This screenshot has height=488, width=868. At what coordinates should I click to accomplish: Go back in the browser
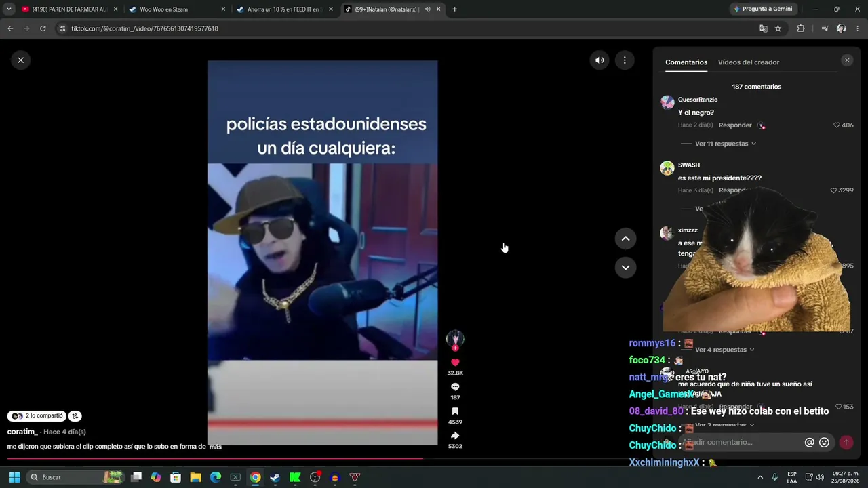(10, 28)
